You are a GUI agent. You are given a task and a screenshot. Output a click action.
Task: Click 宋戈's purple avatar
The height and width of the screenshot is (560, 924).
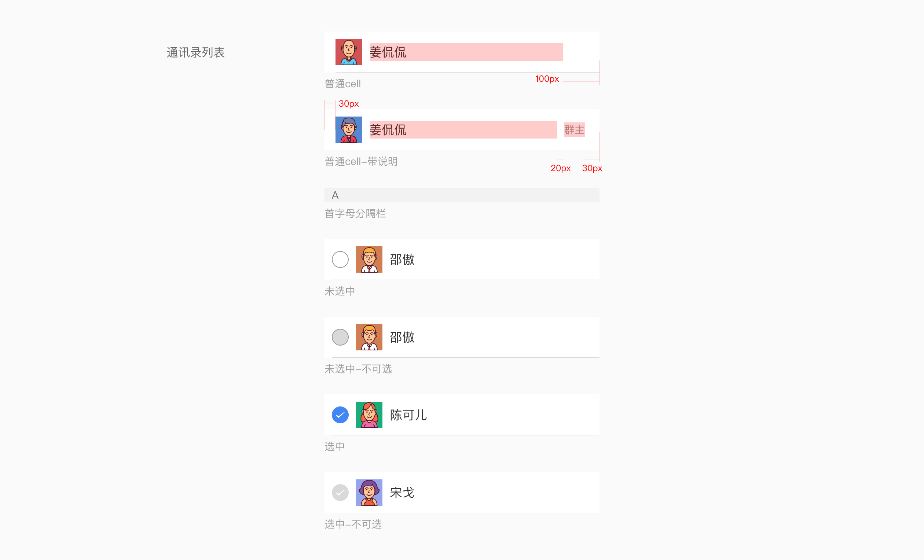[x=369, y=493]
